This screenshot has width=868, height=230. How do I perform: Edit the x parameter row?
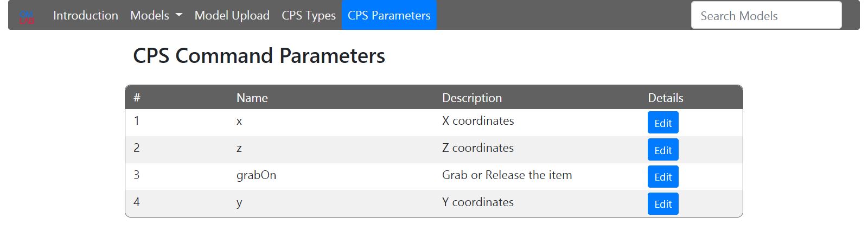(x=663, y=123)
